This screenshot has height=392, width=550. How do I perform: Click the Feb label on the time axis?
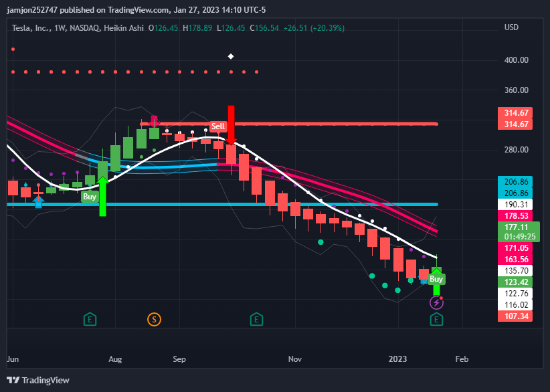pos(462,359)
